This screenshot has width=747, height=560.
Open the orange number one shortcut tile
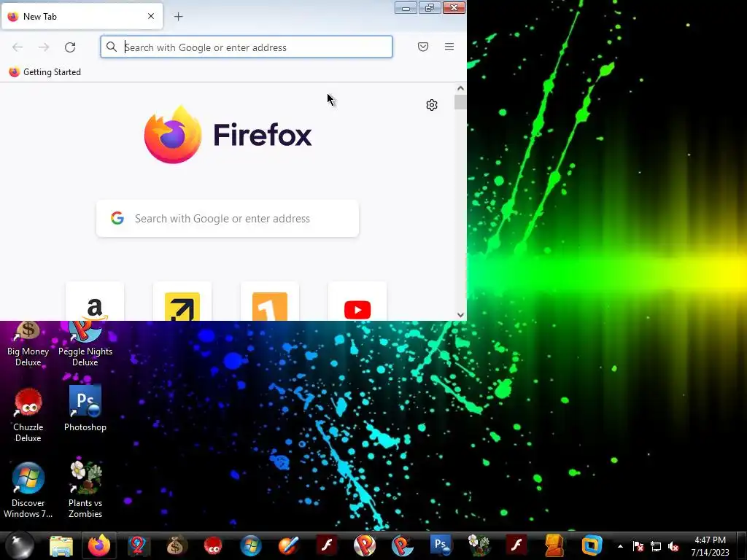click(x=270, y=302)
